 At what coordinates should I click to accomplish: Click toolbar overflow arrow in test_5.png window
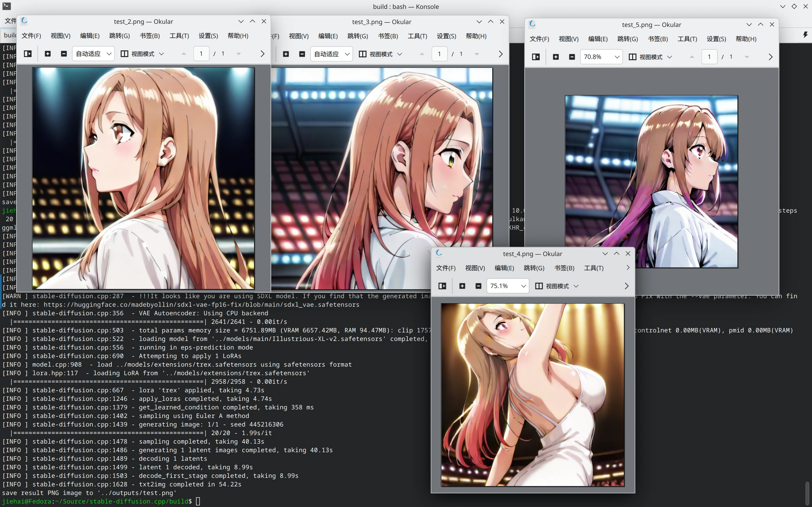tap(770, 57)
